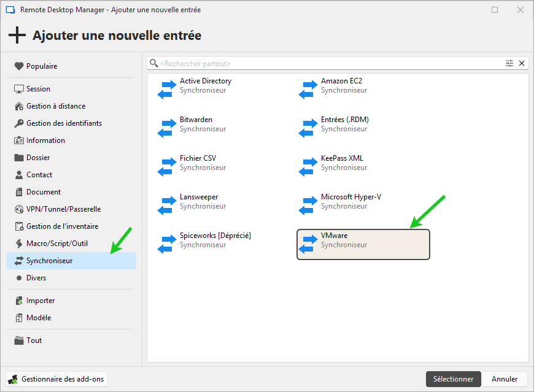534x392 pixels.
Task: Switch to the Session category
Action: (x=38, y=89)
